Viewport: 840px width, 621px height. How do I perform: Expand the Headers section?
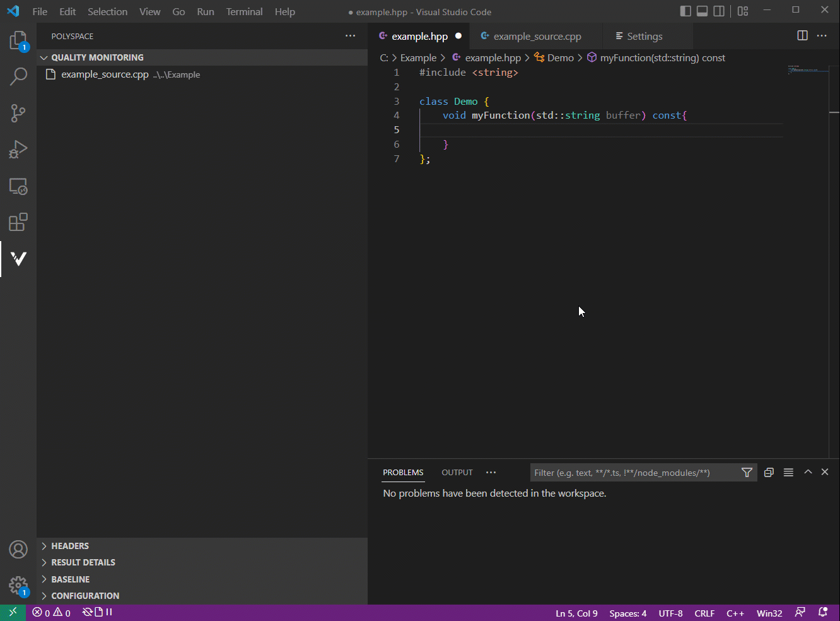point(69,545)
